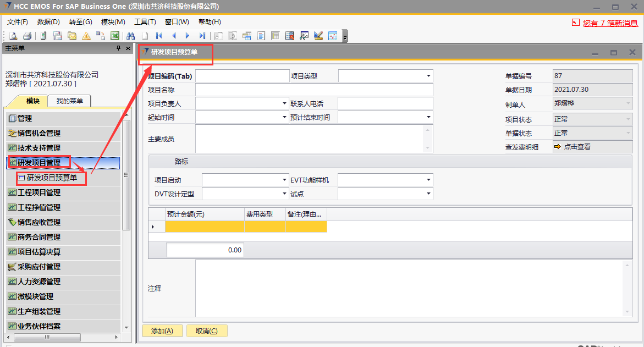Click the arrow icon beside 点击查看

pyautogui.click(x=557, y=147)
